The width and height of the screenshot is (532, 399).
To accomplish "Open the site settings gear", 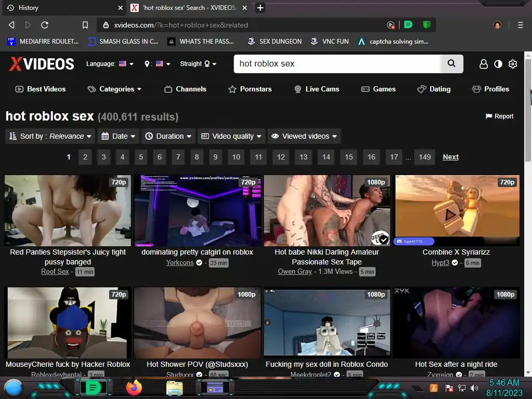I will [x=513, y=64].
